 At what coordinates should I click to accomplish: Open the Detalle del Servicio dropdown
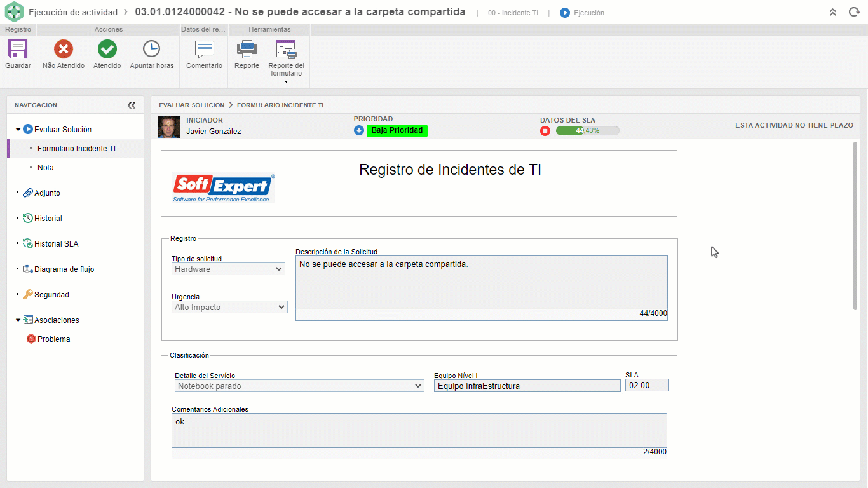tap(300, 386)
